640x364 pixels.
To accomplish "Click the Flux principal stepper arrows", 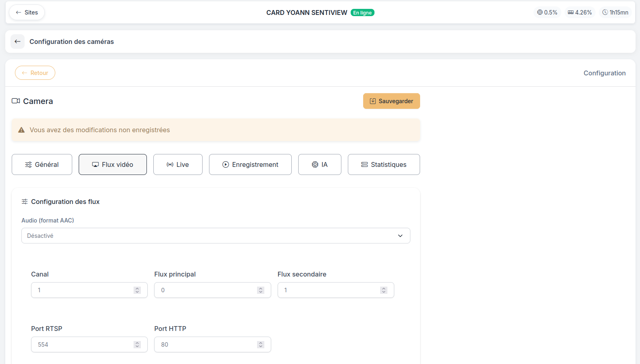I will [261, 290].
